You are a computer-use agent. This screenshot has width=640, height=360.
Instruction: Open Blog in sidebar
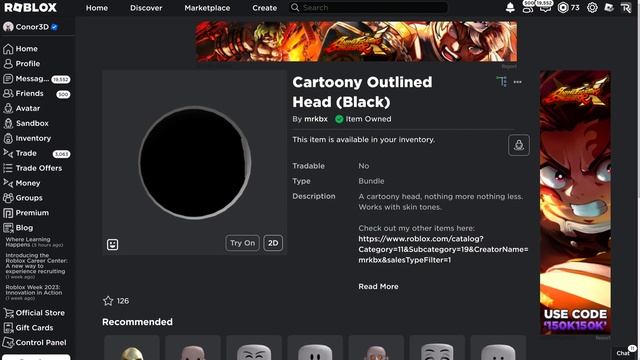click(x=18, y=228)
